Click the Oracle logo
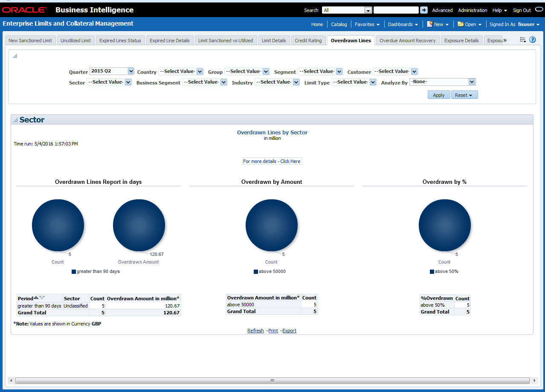545x392 pixels. click(x=24, y=10)
